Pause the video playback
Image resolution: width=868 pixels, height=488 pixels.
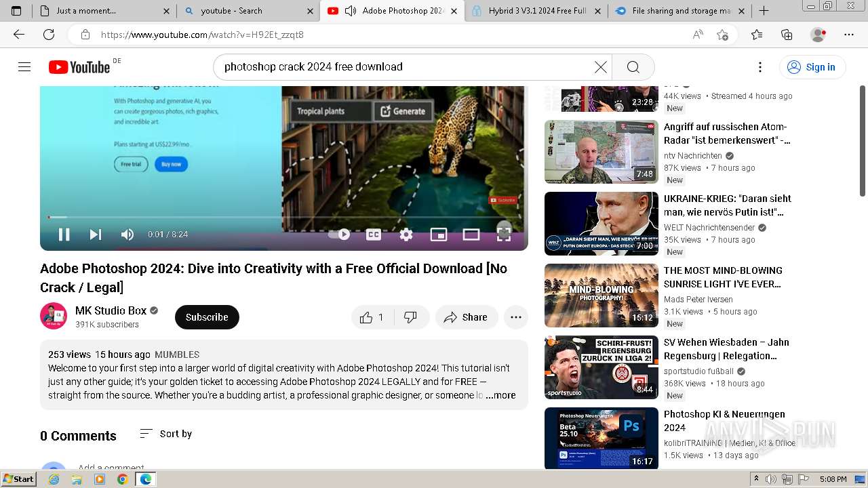click(x=64, y=235)
